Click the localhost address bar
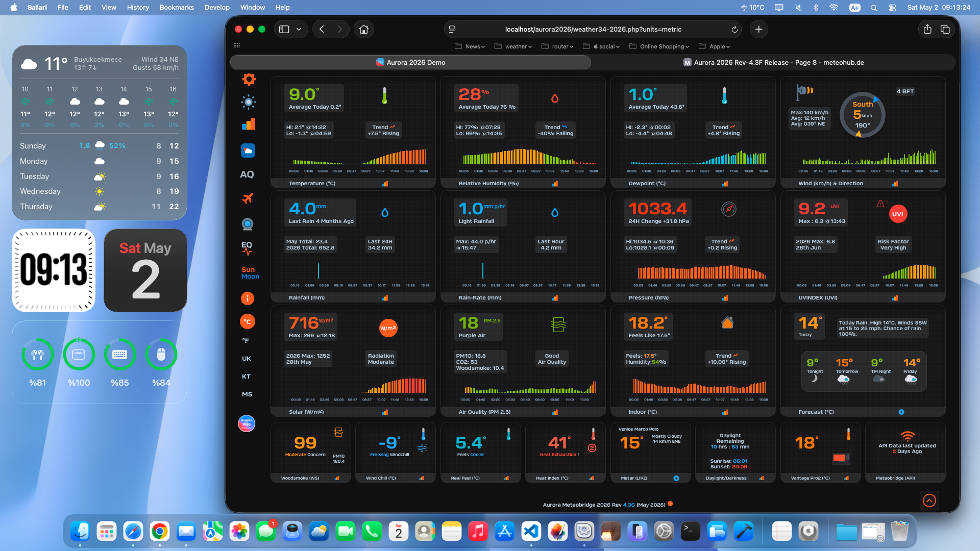Viewport: 980px width, 551px height. point(593,30)
